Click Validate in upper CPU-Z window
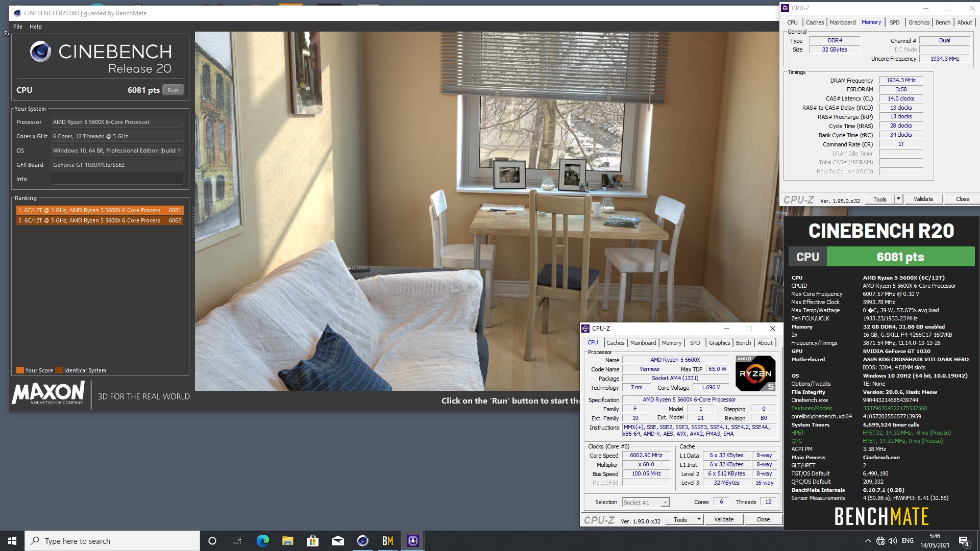The width and height of the screenshot is (980, 551). tap(923, 199)
